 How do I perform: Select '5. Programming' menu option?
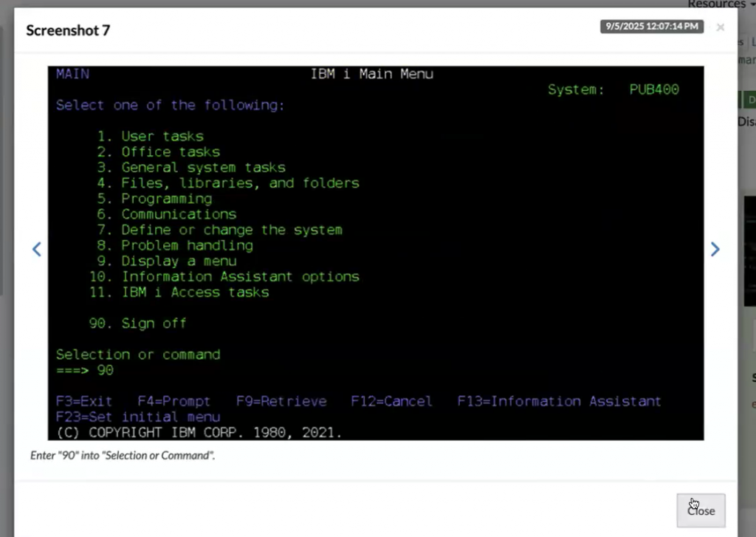(x=155, y=199)
